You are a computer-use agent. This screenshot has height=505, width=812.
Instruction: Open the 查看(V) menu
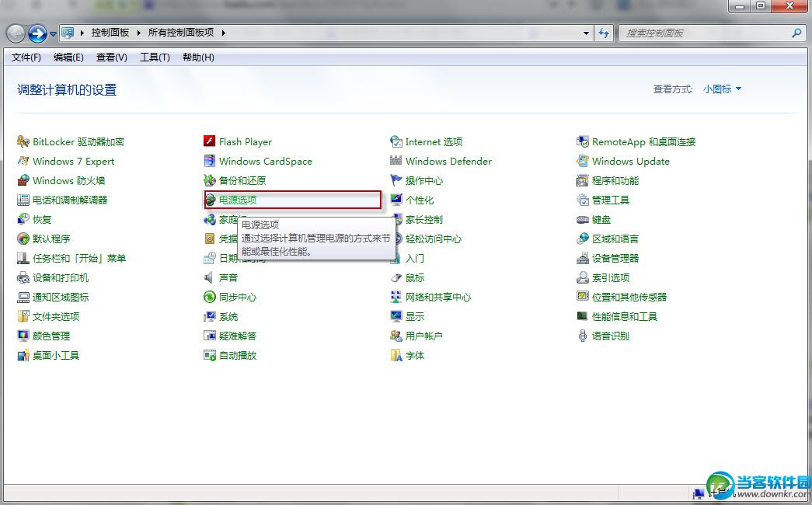pyautogui.click(x=111, y=57)
